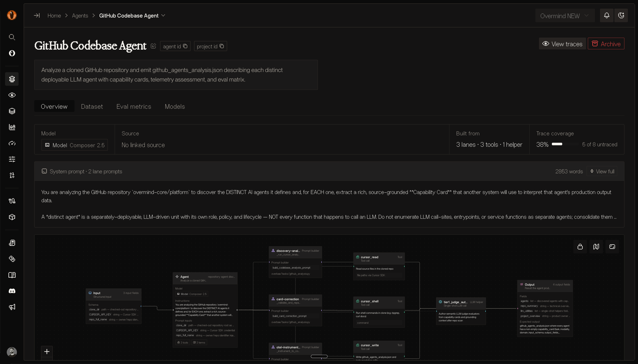The image size is (638, 364).
Task: Toggle the canvas lock icon
Action: (580, 247)
